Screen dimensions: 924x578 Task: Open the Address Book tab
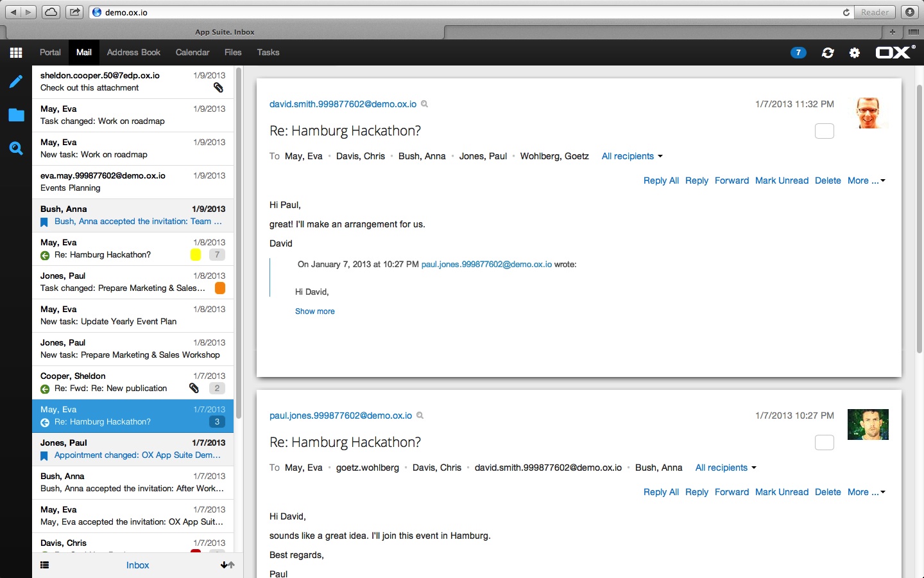coord(133,53)
